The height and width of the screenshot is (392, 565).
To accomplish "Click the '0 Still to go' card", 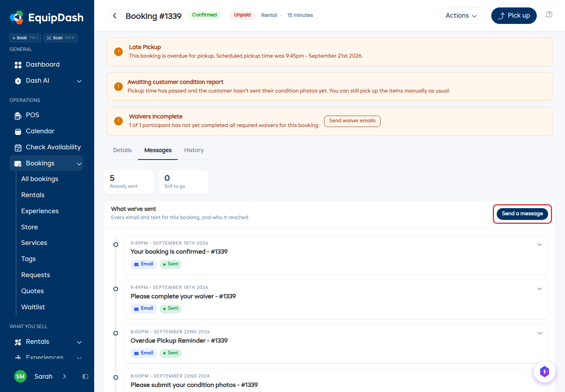I will pyautogui.click(x=184, y=182).
